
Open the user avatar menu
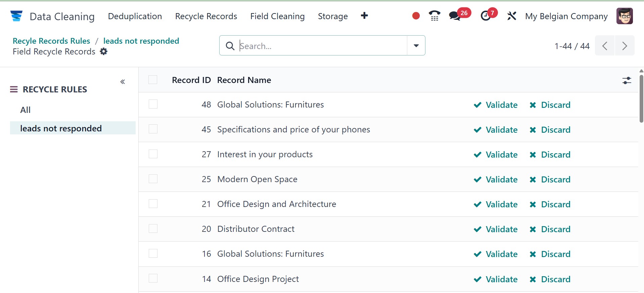click(x=625, y=16)
